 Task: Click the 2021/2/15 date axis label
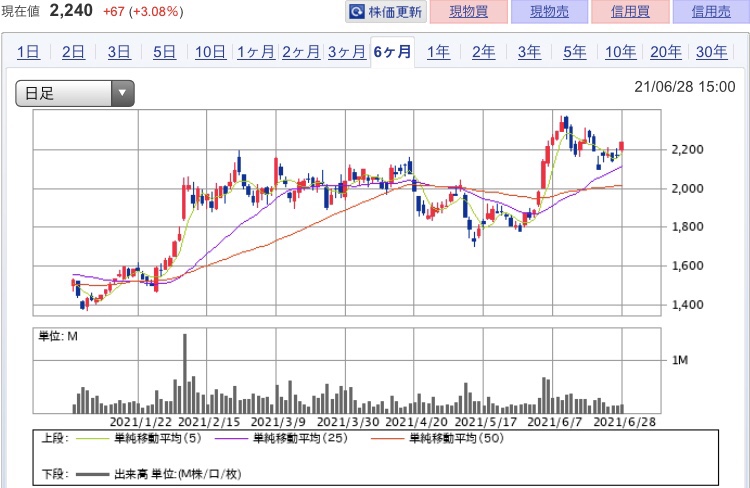(209, 422)
